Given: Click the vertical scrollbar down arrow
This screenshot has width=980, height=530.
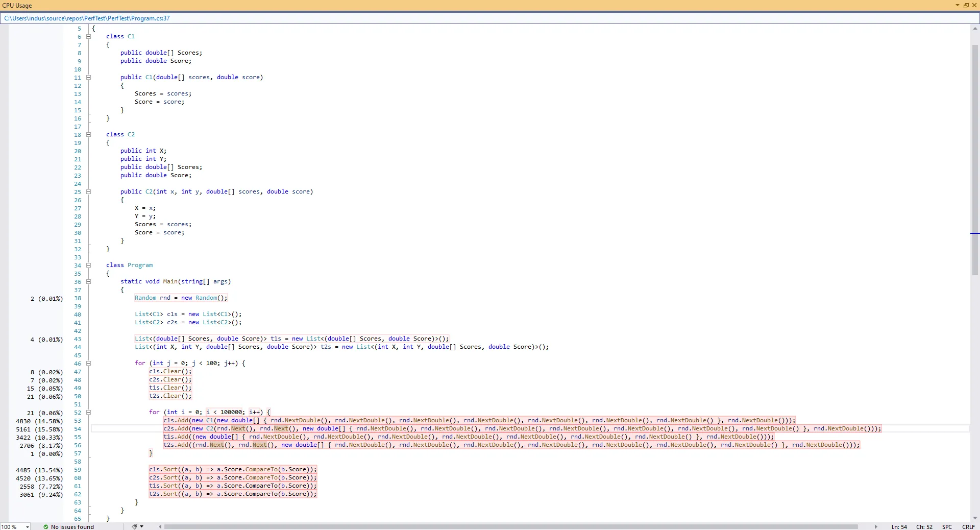Looking at the screenshot, I should click(975, 518).
